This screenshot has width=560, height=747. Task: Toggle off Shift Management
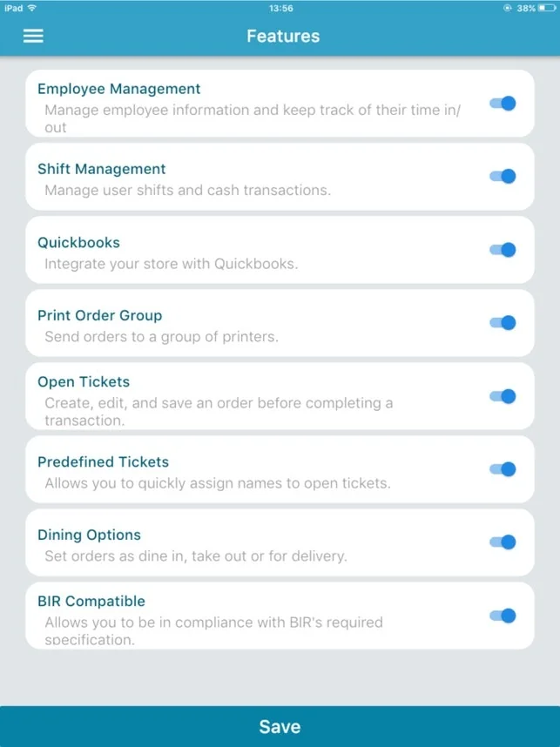coord(503,176)
